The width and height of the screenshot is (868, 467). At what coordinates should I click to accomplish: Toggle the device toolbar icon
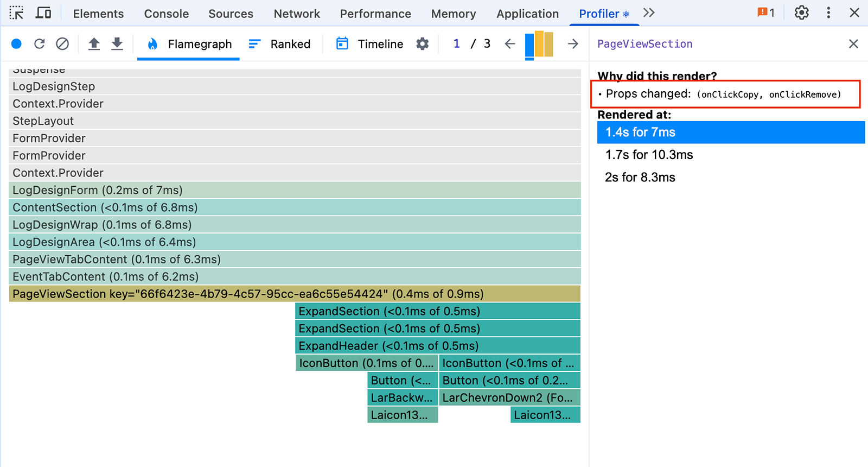43,13
